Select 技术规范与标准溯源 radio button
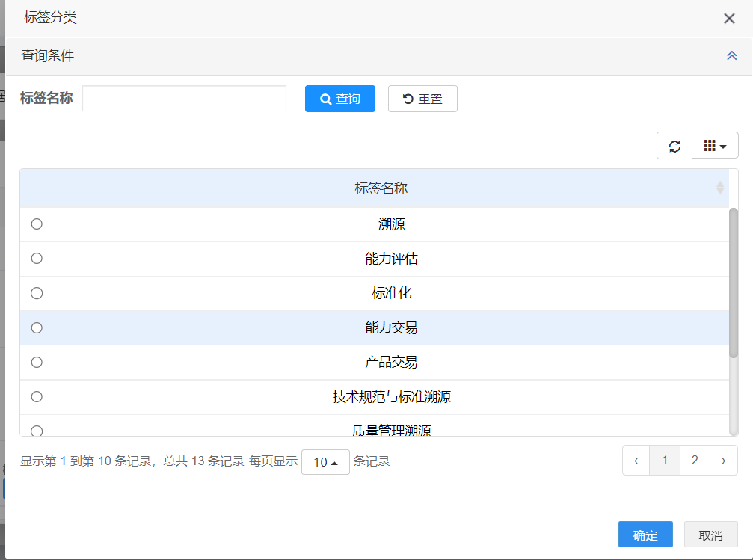This screenshot has height=560, width=753. point(37,396)
